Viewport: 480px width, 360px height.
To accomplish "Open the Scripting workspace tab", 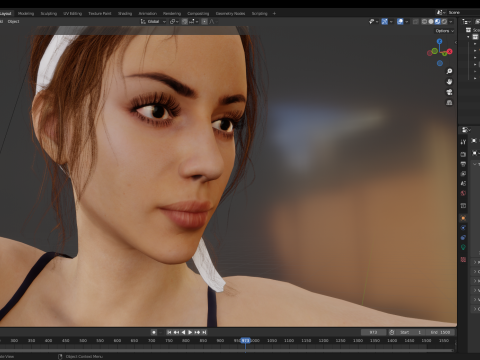I will [x=260, y=13].
